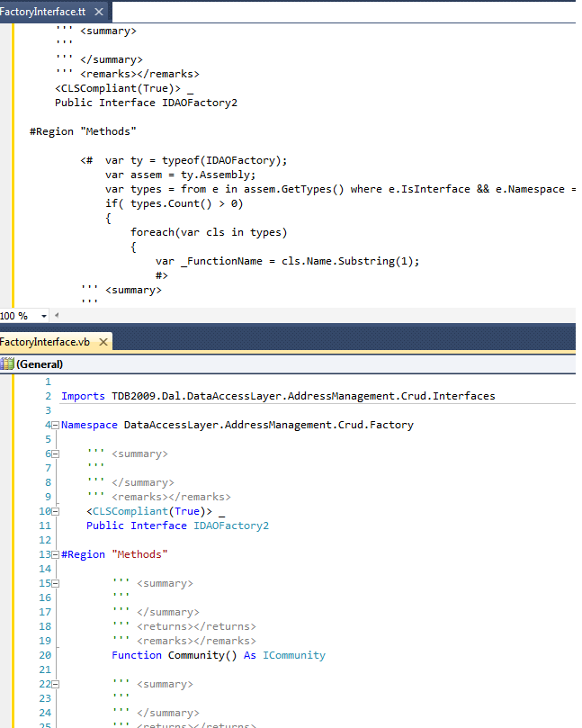The image size is (582, 728).
Task: Click var assem = ty.Assembly; line
Action: [x=180, y=175]
